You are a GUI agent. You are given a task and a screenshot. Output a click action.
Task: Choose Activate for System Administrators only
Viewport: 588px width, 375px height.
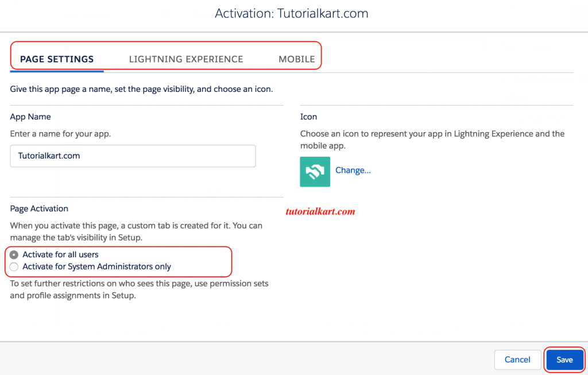pyautogui.click(x=14, y=266)
